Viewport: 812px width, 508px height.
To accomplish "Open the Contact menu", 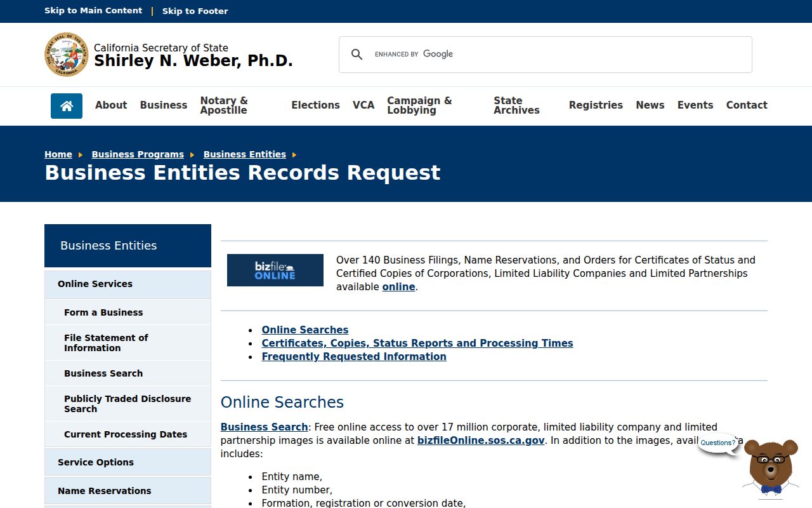I will (747, 105).
